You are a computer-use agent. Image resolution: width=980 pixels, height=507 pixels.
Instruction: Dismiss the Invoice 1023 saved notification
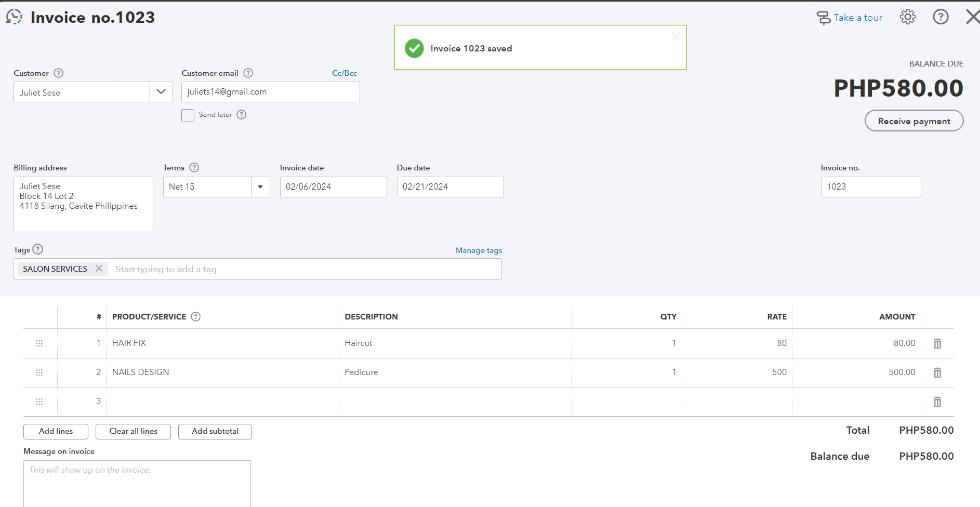tap(676, 36)
